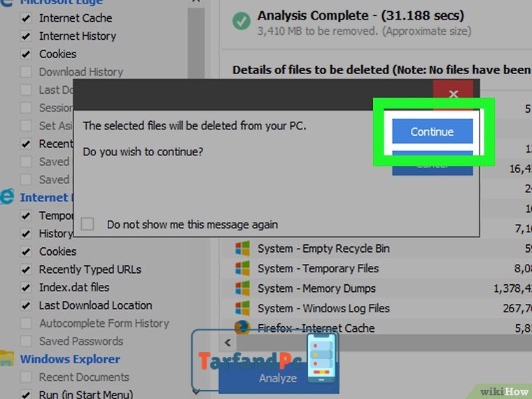
Task: Uncheck Internet Cache under Microsoft Edge
Action: [26, 18]
